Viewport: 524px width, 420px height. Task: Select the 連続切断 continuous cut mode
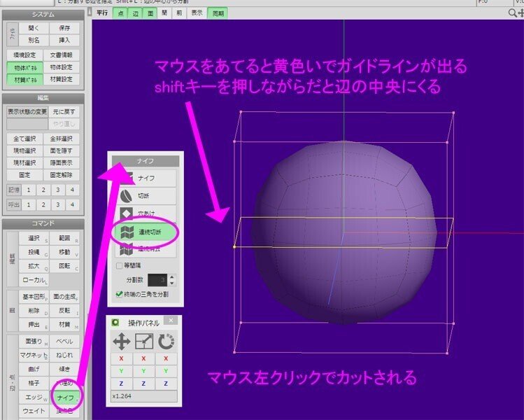point(146,232)
